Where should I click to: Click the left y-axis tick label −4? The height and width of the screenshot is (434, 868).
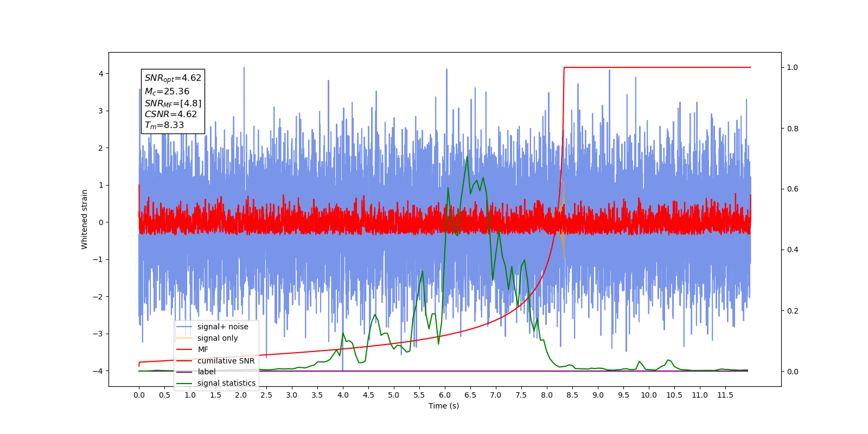point(98,371)
